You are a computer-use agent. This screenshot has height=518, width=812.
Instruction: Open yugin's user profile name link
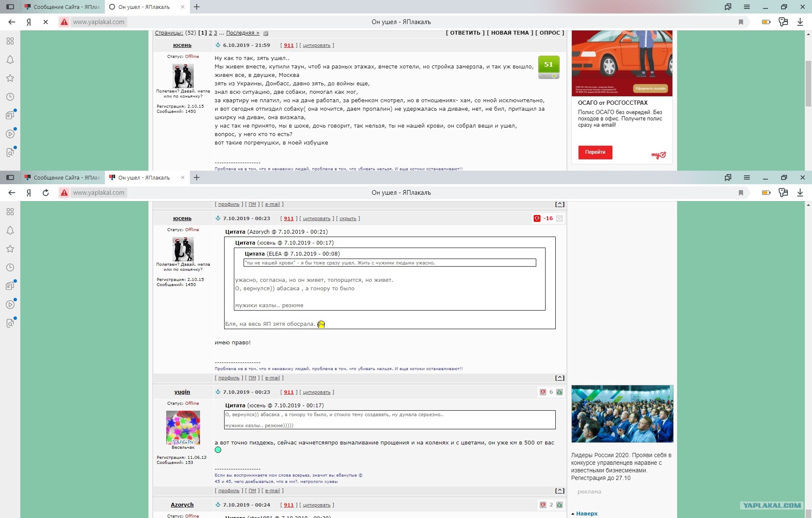click(x=182, y=392)
